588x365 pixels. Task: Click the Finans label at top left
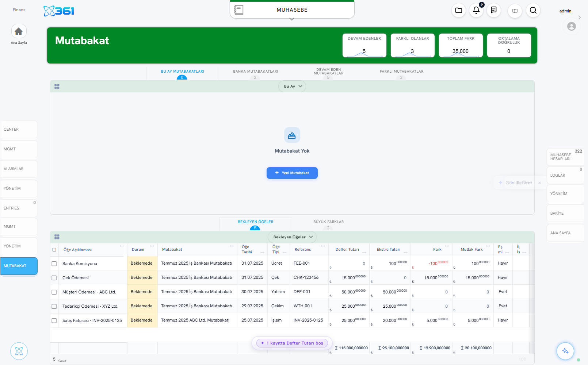(x=19, y=10)
